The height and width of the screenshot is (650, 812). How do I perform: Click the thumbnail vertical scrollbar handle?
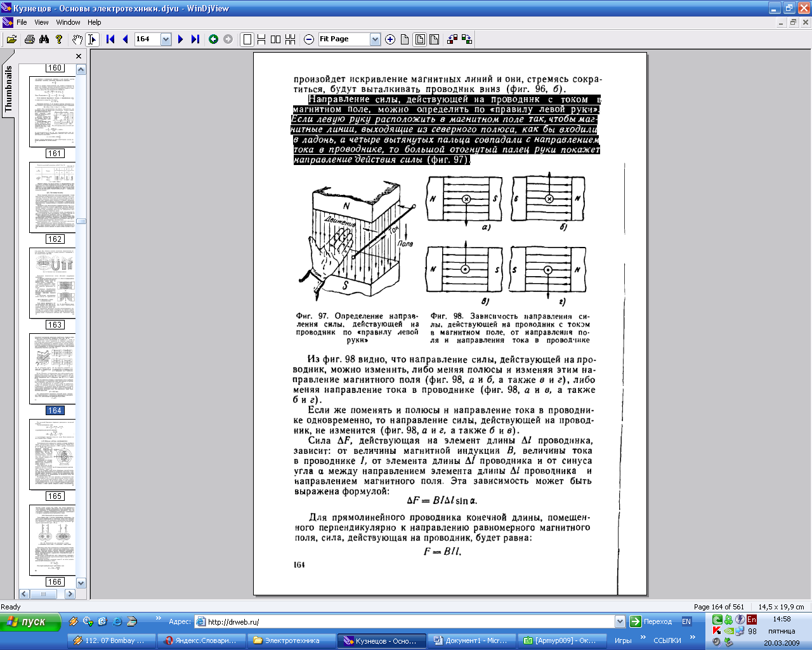click(x=81, y=221)
